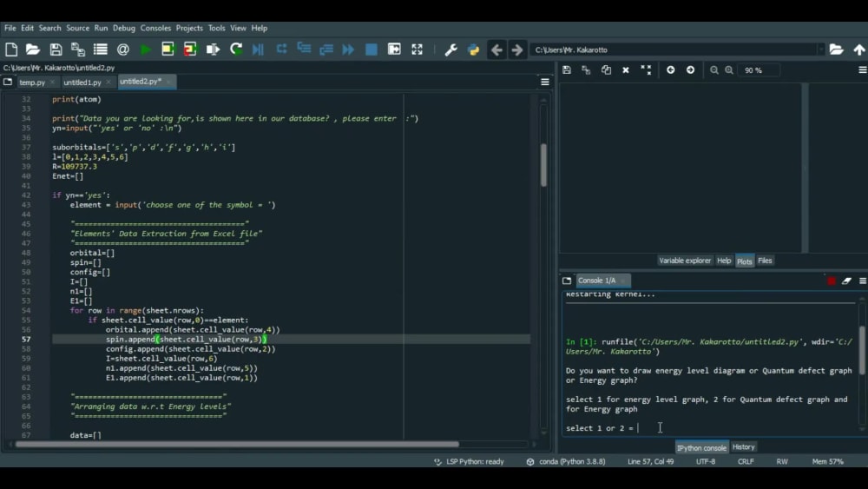Click the re-run last script icon
The image size is (868, 489).
[235, 50]
